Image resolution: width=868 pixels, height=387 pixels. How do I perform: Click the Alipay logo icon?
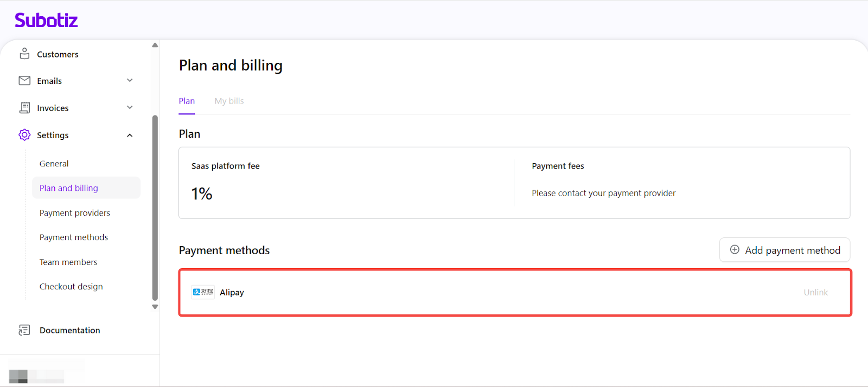tap(203, 292)
